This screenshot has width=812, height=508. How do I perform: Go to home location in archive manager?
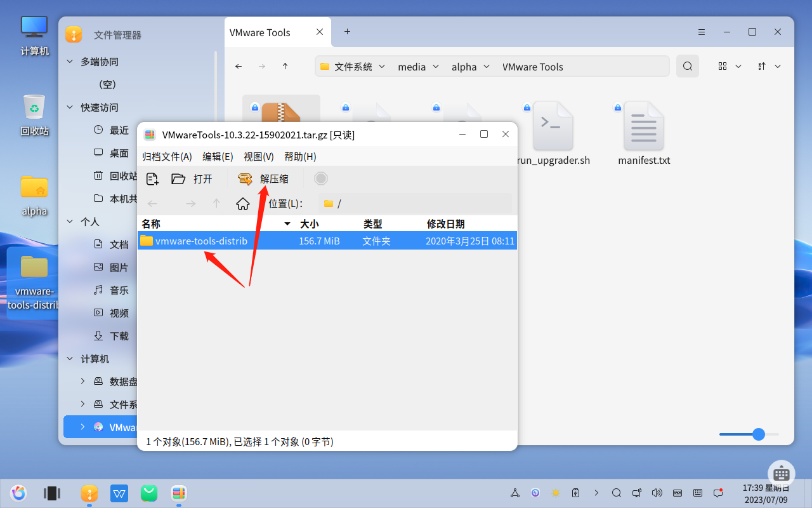pos(242,203)
